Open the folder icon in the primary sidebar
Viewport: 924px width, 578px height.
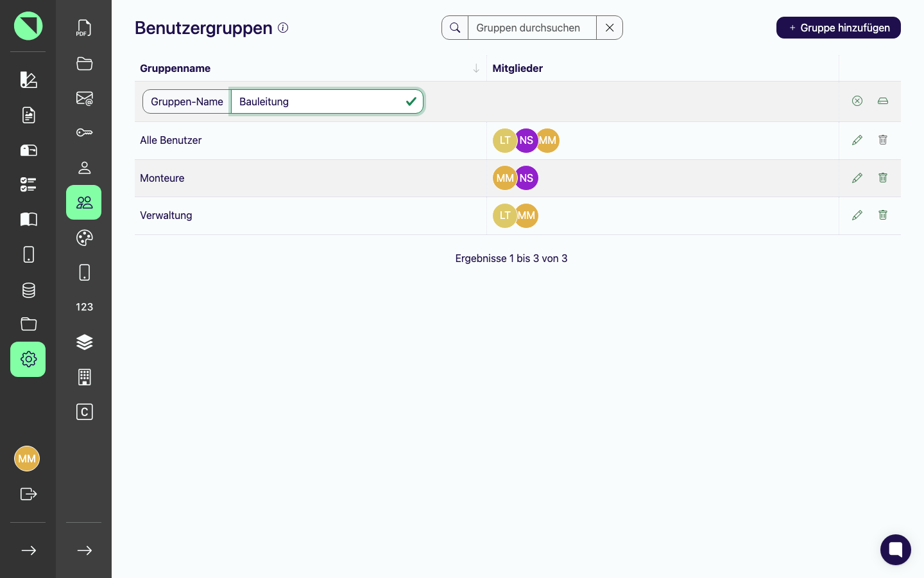tap(28, 324)
